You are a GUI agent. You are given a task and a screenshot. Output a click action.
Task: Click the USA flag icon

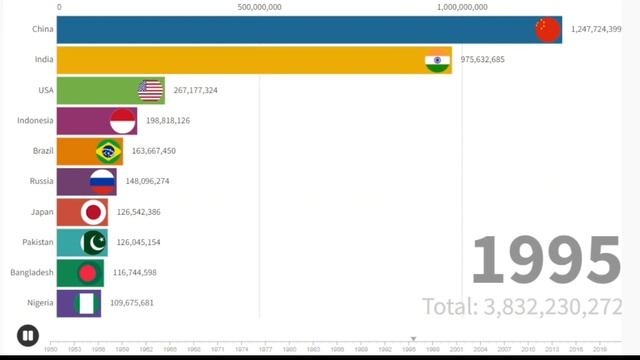[151, 91]
